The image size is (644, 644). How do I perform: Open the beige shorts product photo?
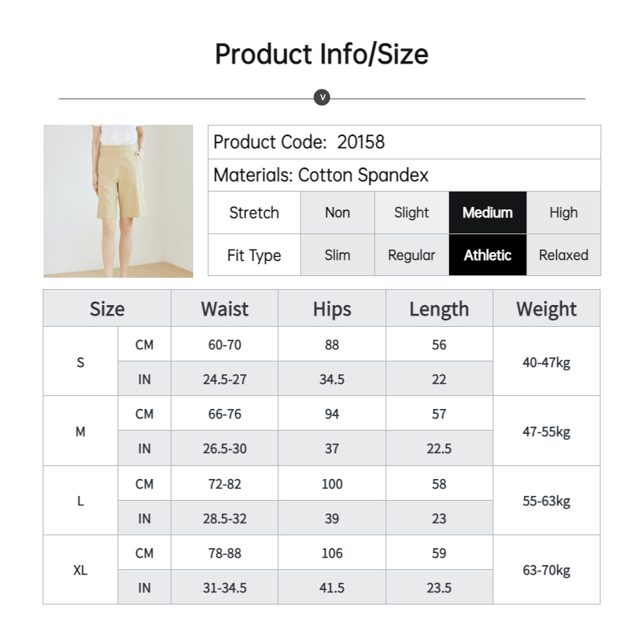click(118, 200)
